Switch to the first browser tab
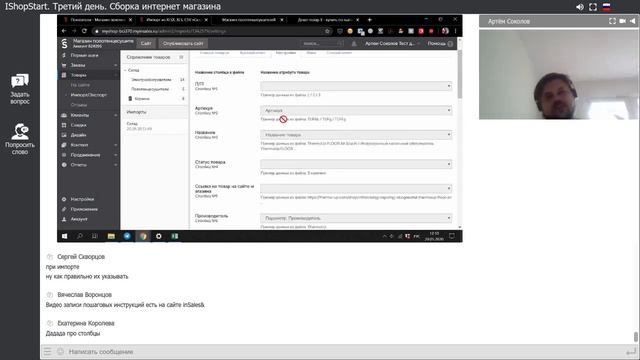 97,20
